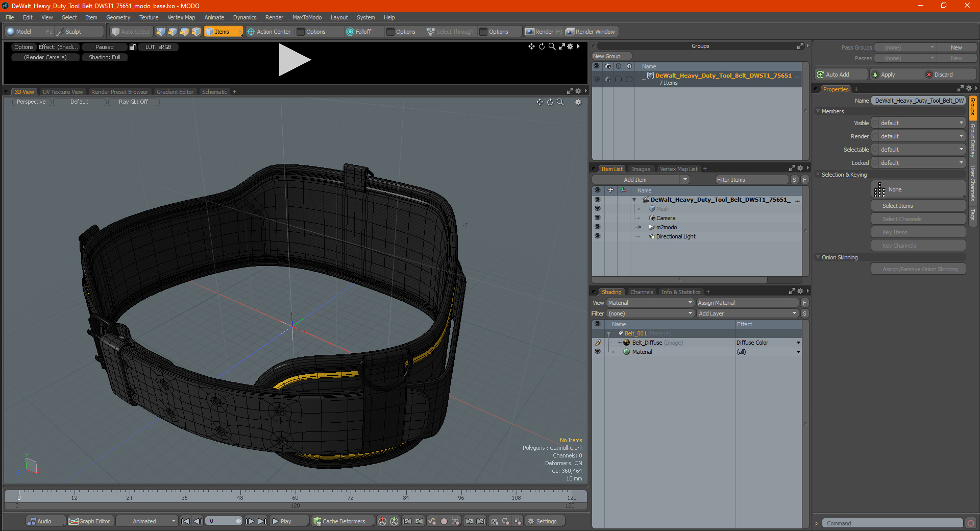Open Selectable dropdown in Properties

point(918,150)
